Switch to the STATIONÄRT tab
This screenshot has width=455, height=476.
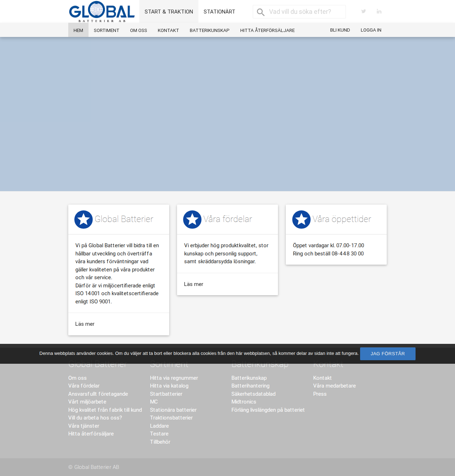[x=219, y=12]
